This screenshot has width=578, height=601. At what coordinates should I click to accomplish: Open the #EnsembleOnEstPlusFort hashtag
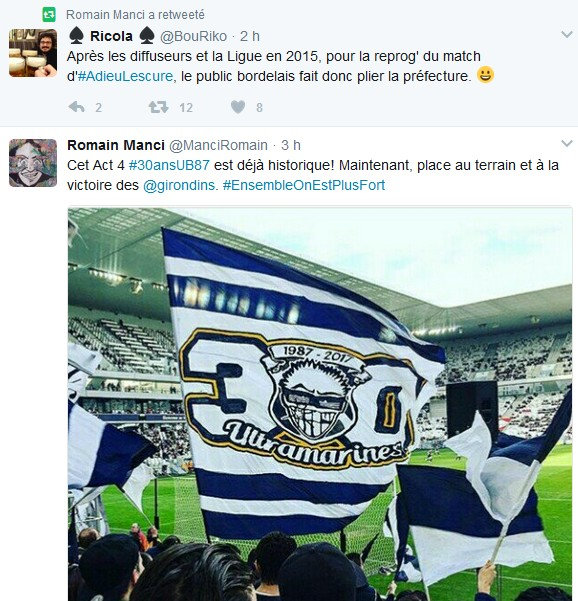(304, 186)
